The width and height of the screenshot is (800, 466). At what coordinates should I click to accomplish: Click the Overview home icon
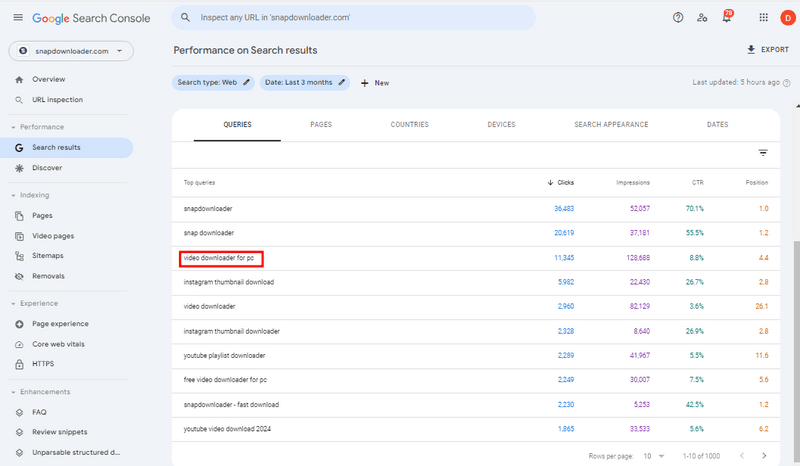(19, 80)
